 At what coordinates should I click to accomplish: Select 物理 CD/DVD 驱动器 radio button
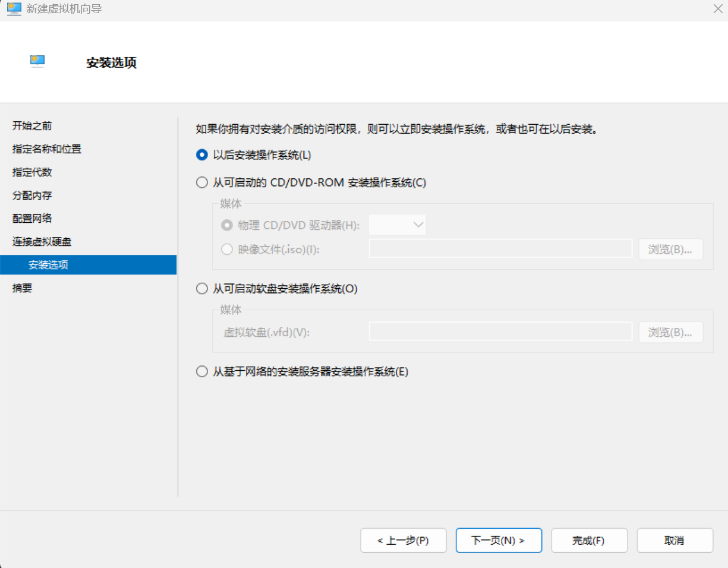pos(226,225)
